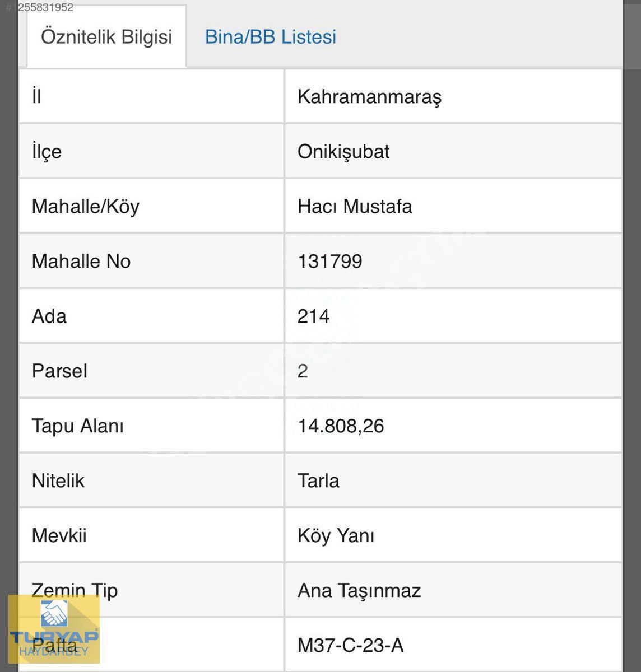Select the Pafta value M37-C-23-A
This screenshot has height=672, width=641.
click(351, 645)
